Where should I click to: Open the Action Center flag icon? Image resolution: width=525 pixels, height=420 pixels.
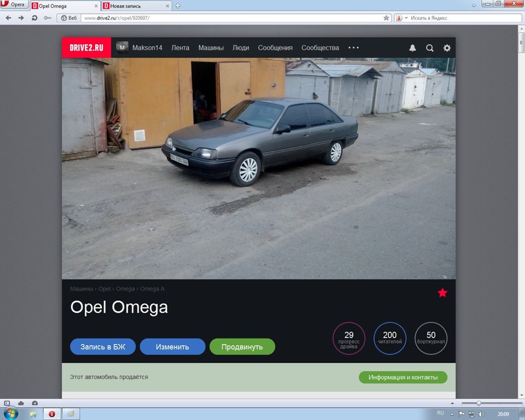tap(462, 415)
